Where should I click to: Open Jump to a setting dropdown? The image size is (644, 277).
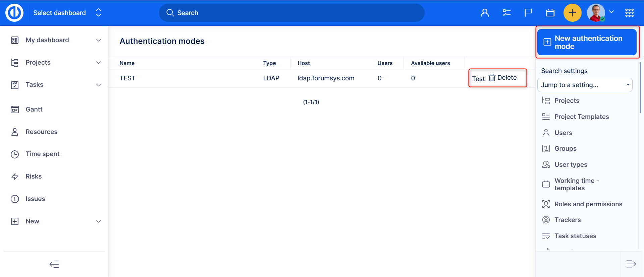coord(585,85)
